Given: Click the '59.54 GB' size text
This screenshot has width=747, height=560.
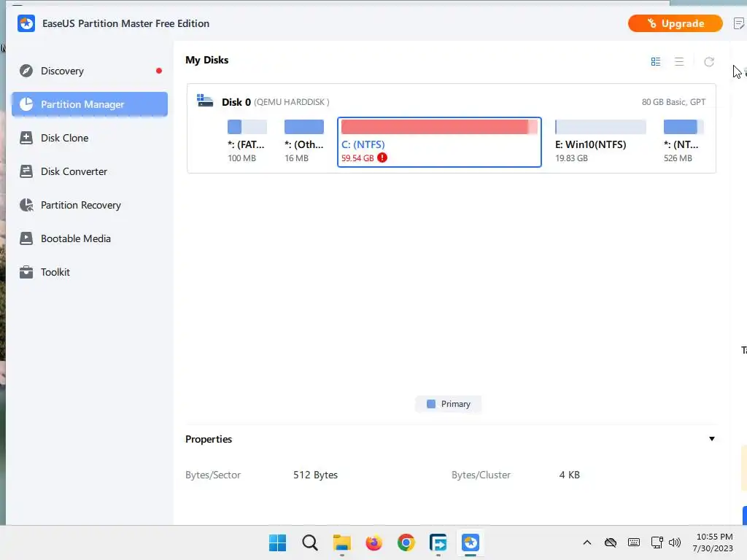Looking at the screenshot, I should [357, 158].
